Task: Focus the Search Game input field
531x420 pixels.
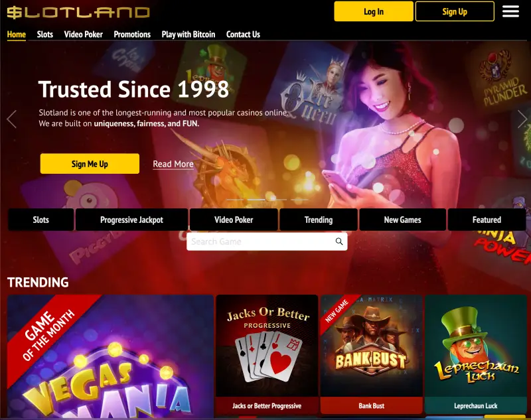Action: 261,242
